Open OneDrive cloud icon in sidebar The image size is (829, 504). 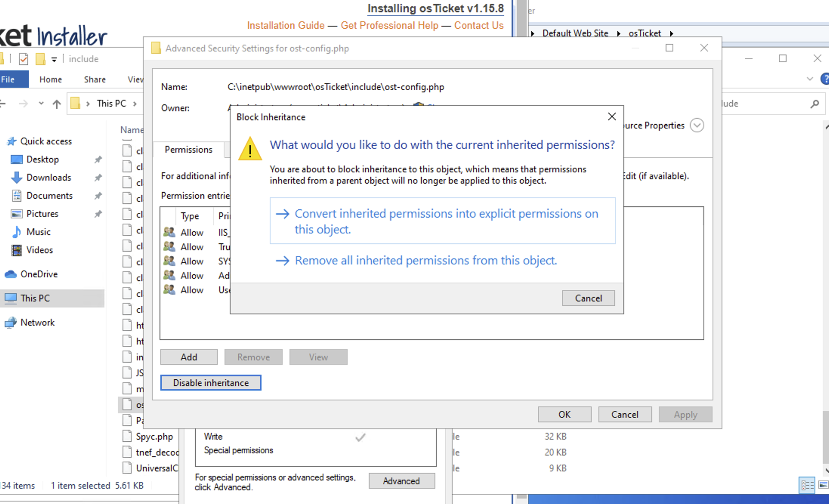tap(11, 274)
